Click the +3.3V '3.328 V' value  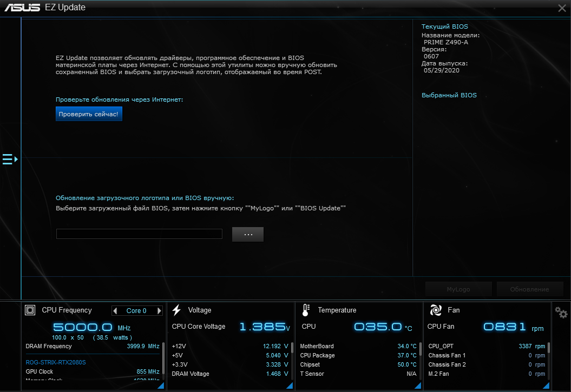(277, 364)
